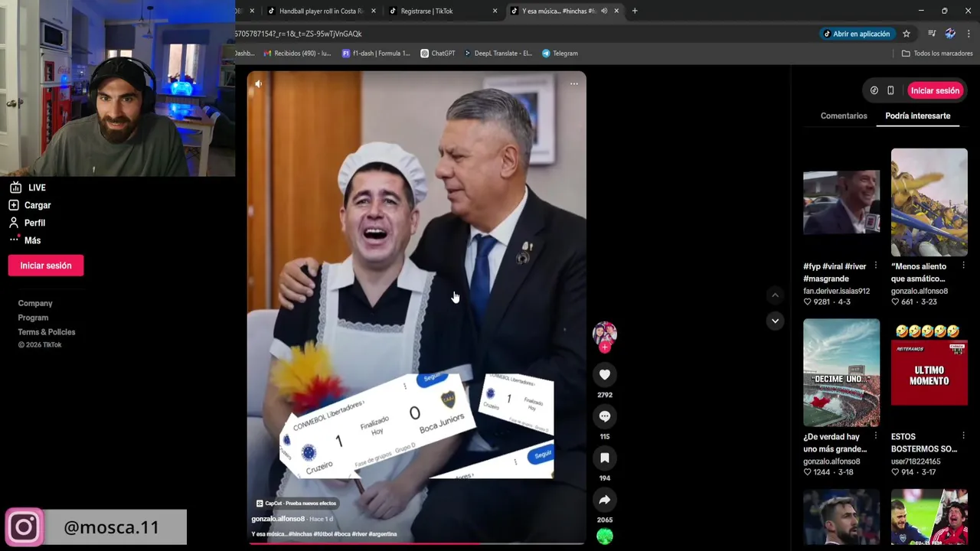Follow creator via red plus on avatar
Screen dimensions: 980x551
[605, 347]
